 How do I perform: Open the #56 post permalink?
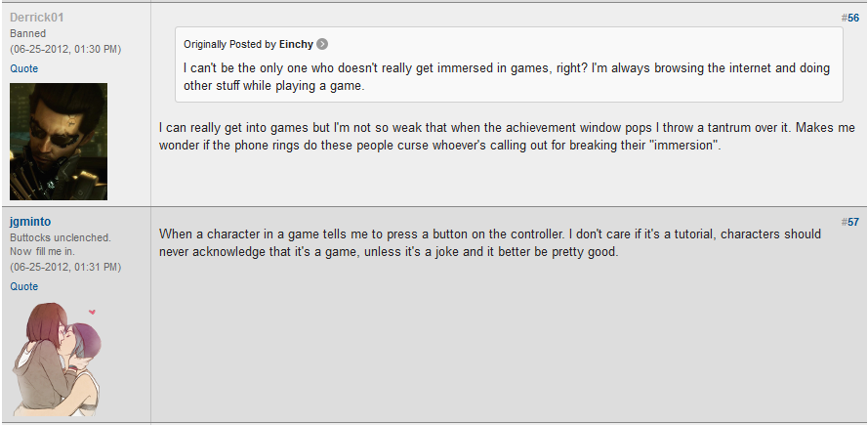click(850, 18)
